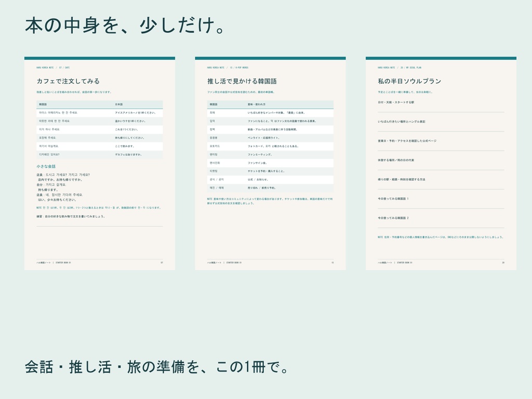Click the cafe page subtitle about 会話の第一歩
The width and height of the screenshot is (532, 399).
pos(74,92)
